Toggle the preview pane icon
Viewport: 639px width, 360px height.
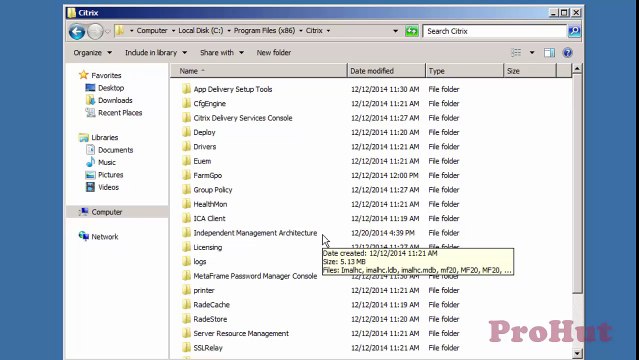coord(549,53)
